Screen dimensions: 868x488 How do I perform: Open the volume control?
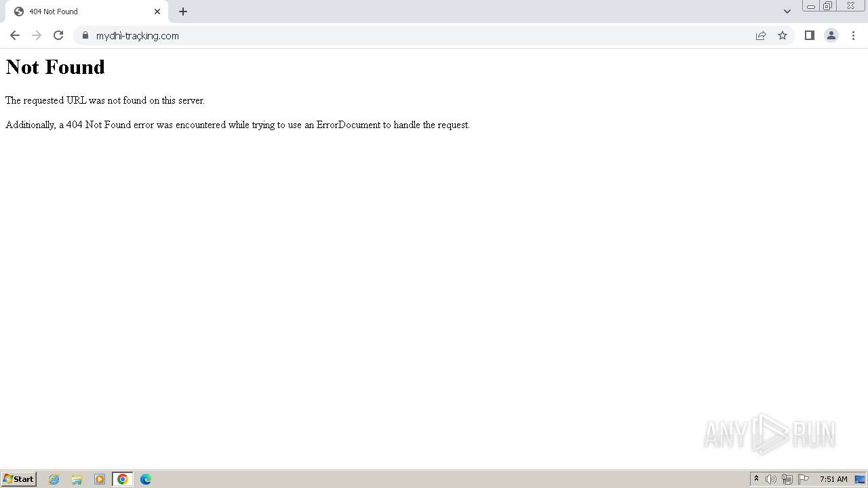(771, 479)
